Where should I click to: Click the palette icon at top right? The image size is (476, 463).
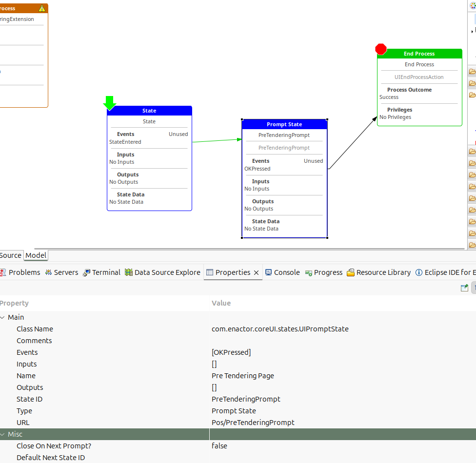[x=473, y=6]
